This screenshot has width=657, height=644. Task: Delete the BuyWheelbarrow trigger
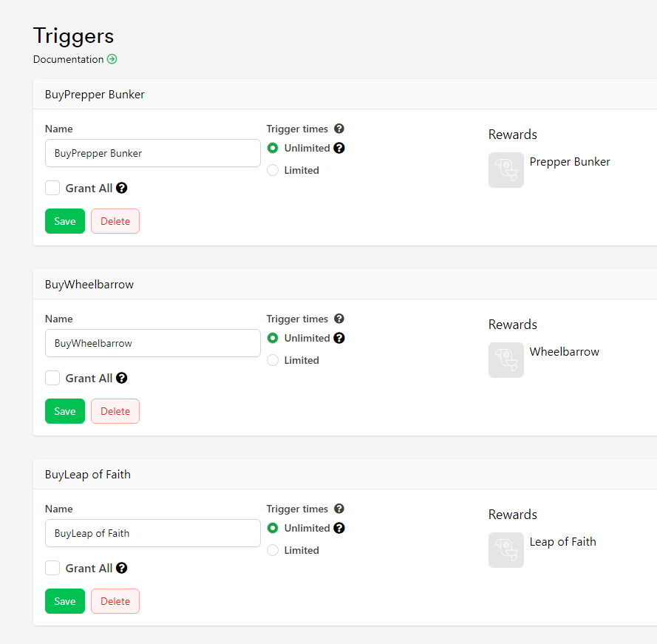[x=115, y=411]
